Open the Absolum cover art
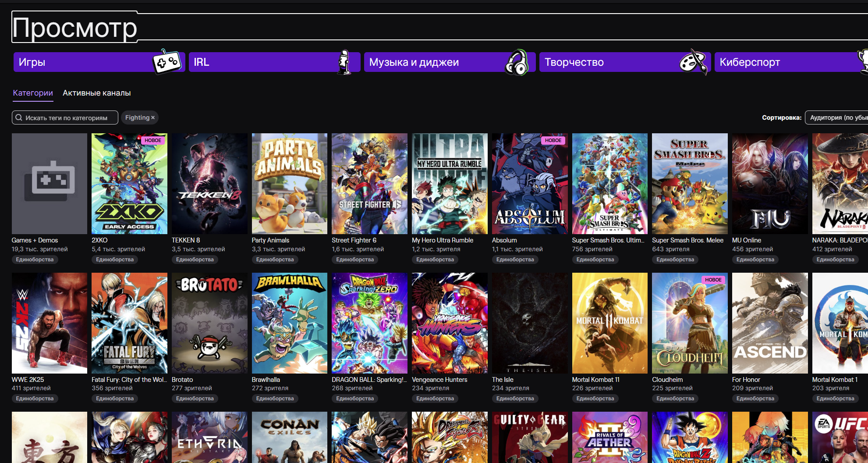Screen dimensions: 868x463 [x=530, y=184]
